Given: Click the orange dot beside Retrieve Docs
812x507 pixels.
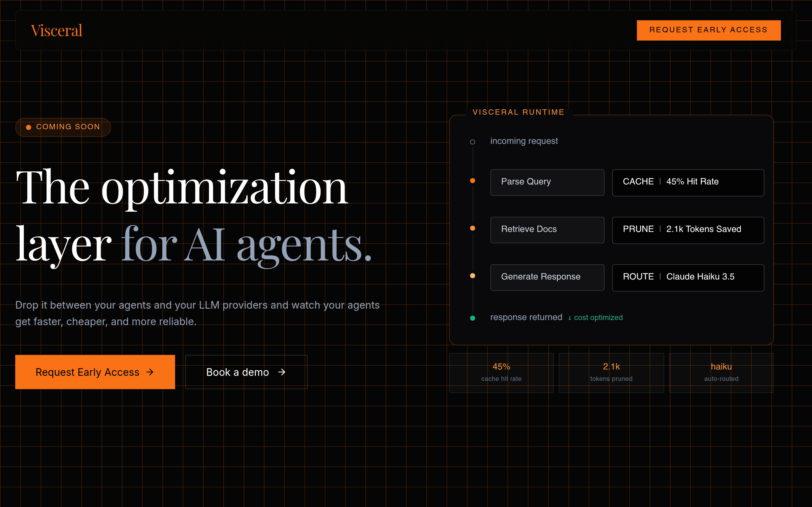Looking at the screenshot, I should click(472, 228).
